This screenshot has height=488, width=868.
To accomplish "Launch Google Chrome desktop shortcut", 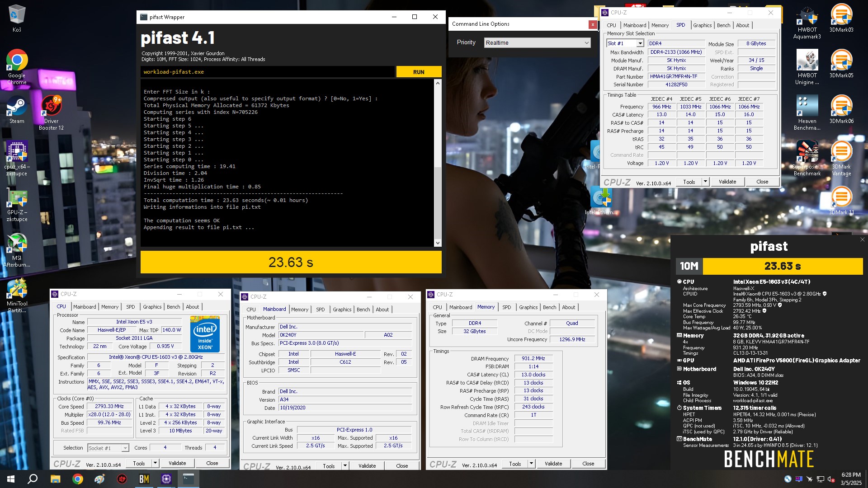I will tap(17, 67).
